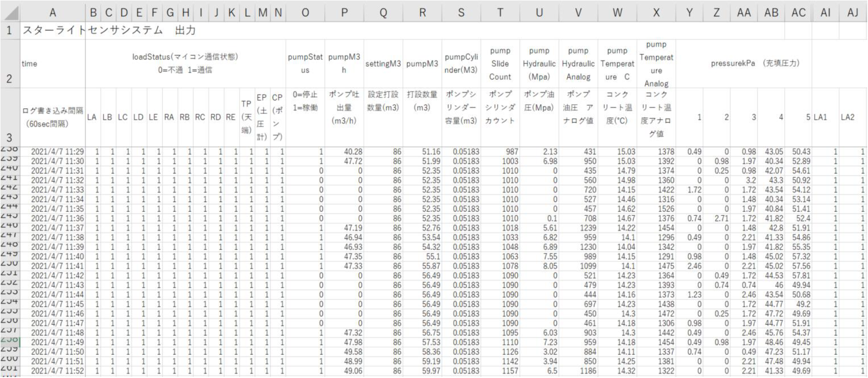This screenshot has height=378, width=868.
Task: Click the 2021/4/7 11:36 time cell
Action: click(x=52, y=219)
